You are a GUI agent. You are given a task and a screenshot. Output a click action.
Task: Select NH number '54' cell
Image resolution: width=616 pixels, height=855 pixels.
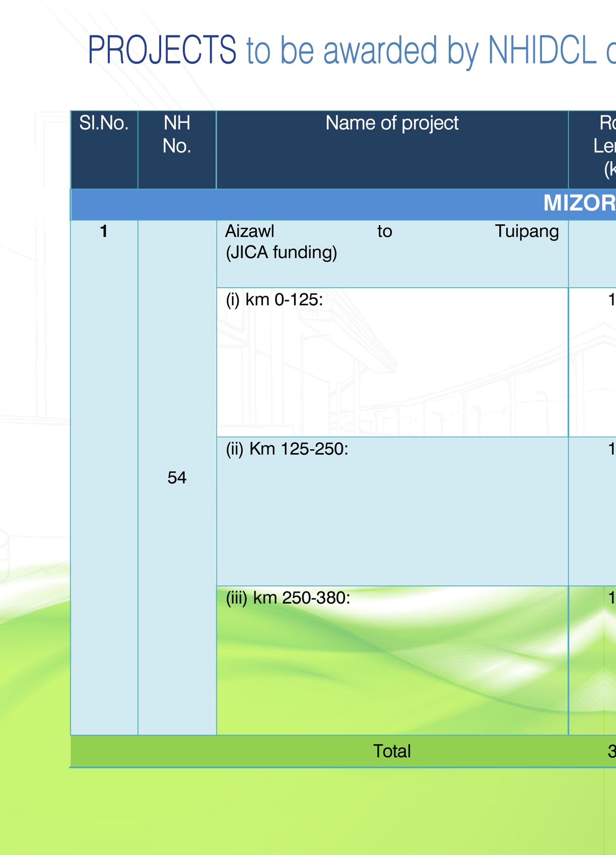pyautogui.click(x=177, y=478)
